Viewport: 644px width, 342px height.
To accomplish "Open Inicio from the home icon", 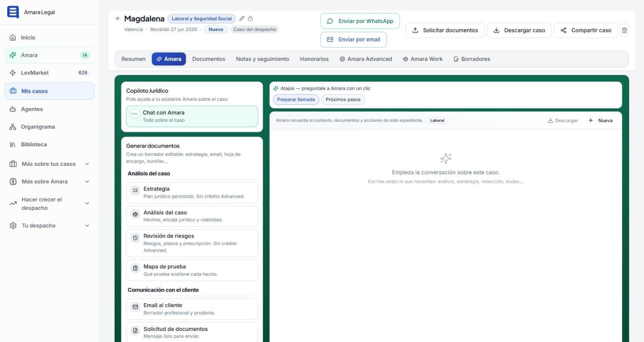I will 13,37.
